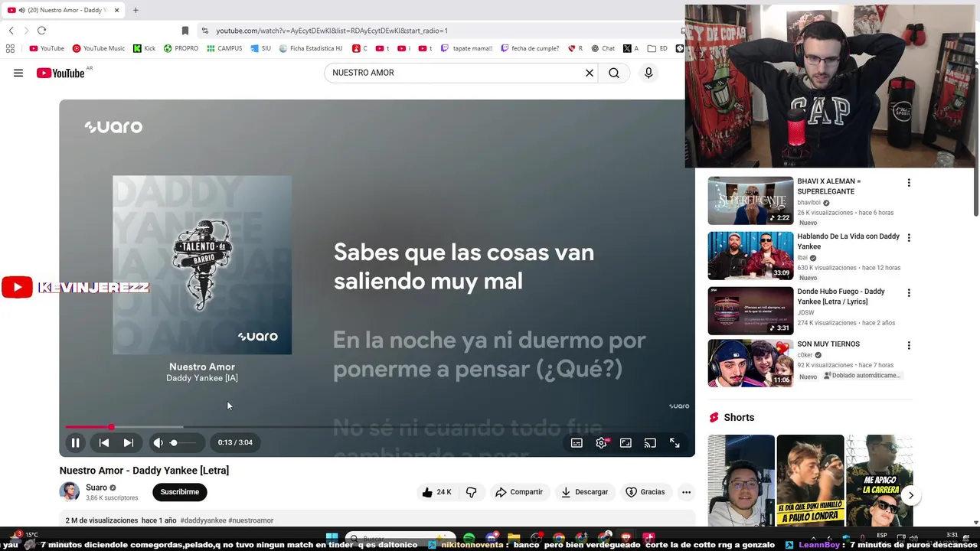Open Google Chrome from the taskbar
The height and width of the screenshot is (551, 980).
(559, 538)
